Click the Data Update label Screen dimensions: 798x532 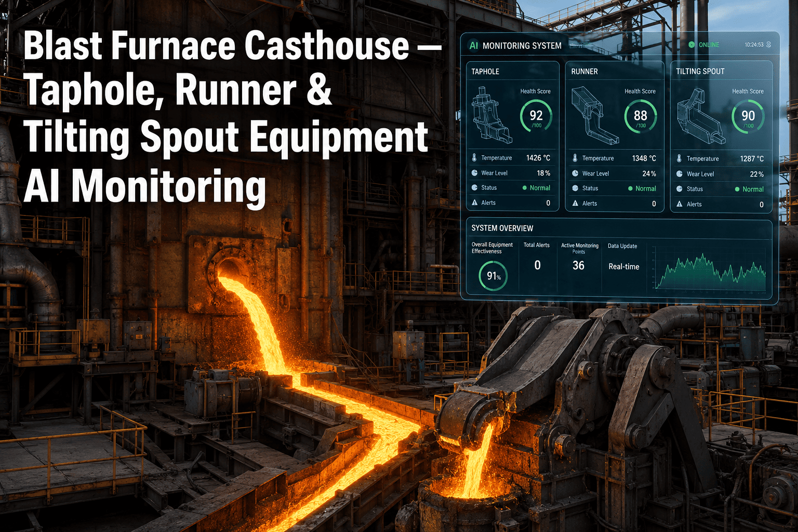[622, 246]
